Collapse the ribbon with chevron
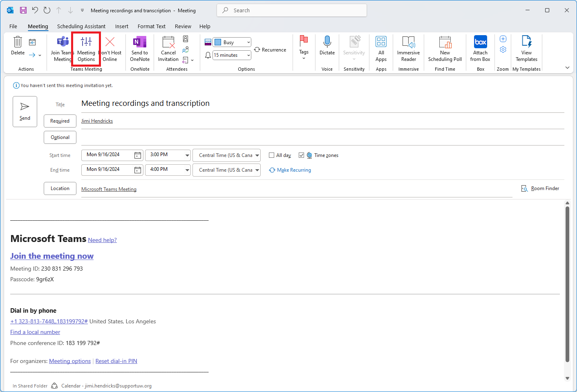Viewport: 577px width, 392px height. pos(567,67)
